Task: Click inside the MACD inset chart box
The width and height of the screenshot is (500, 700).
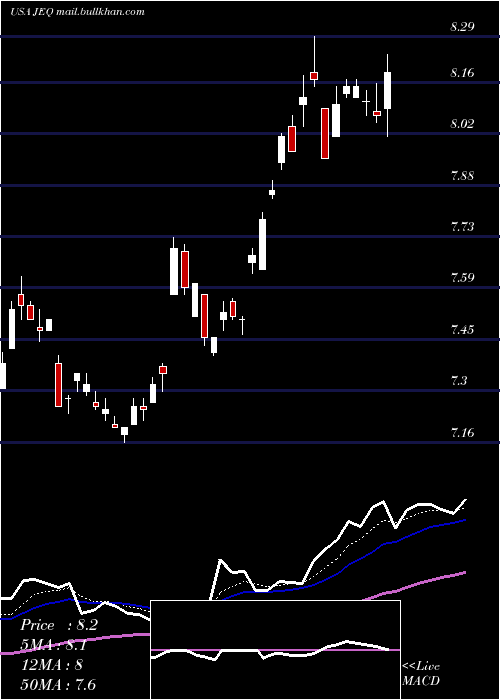Action: 275,650
